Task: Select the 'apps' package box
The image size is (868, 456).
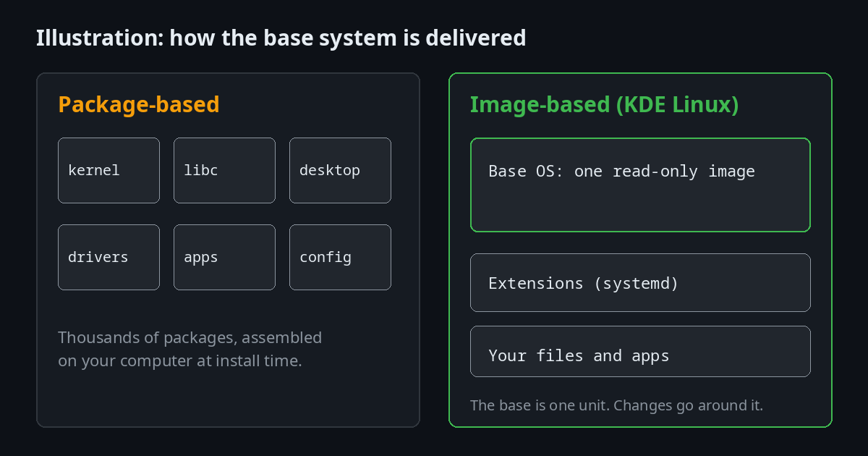Action: coord(224,257)
